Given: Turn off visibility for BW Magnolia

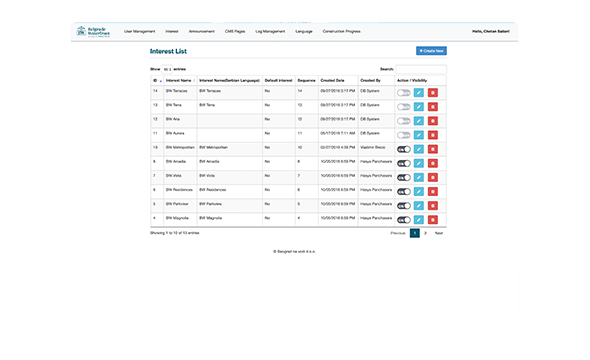Looking at the screenshot, I should pos(404,220).
